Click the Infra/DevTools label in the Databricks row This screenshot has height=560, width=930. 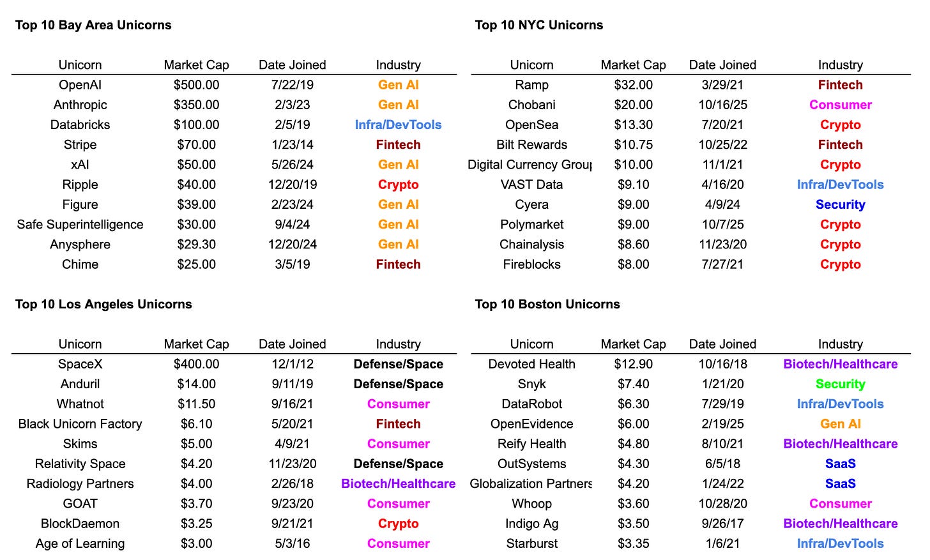398,125
